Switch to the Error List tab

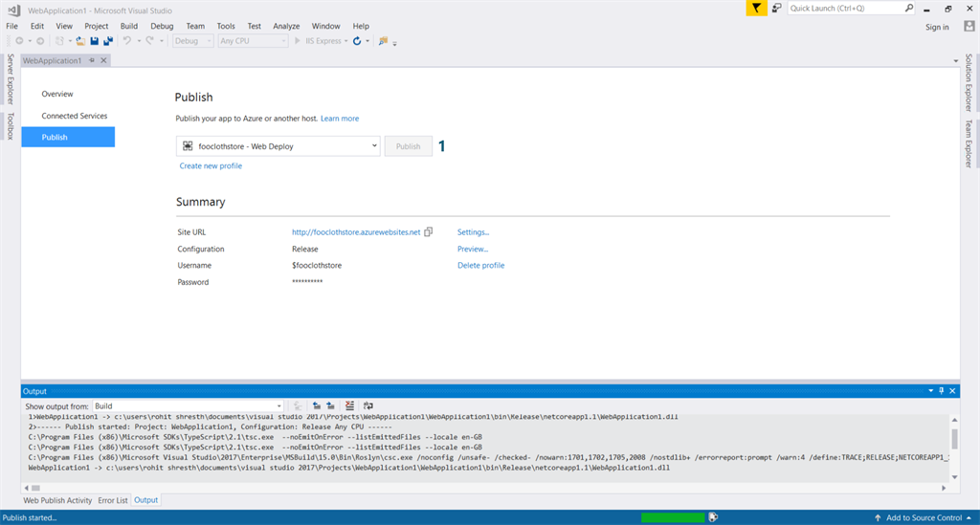(x=113, y=500)
